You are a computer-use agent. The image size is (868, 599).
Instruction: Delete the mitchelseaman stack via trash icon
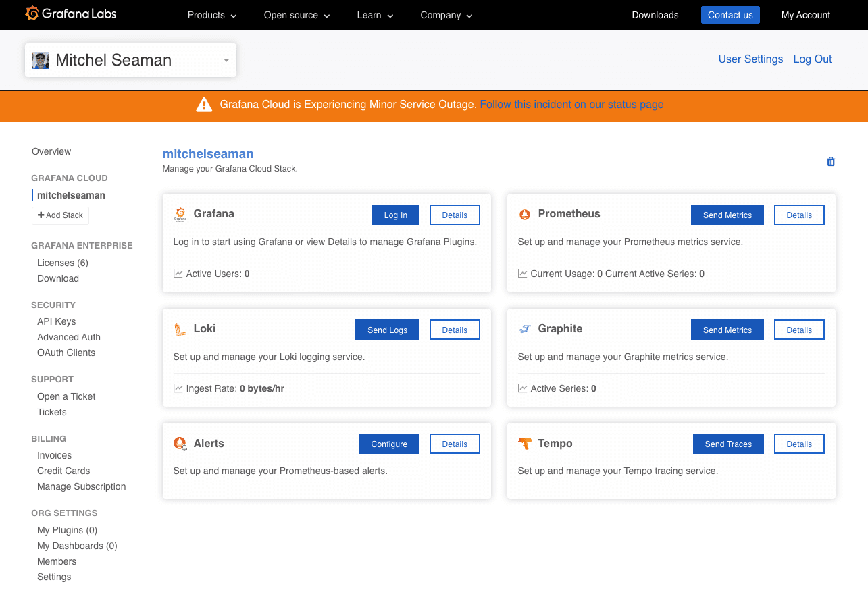coord(831,161)
